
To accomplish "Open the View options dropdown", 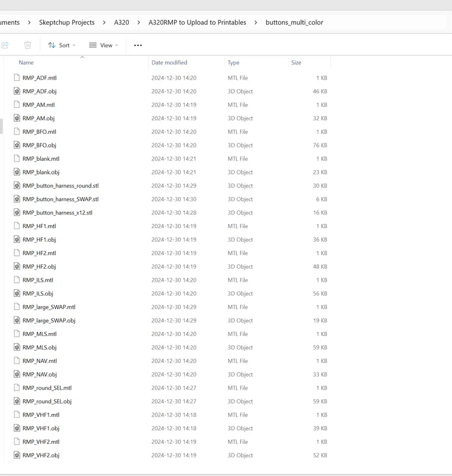I will [x=104, y=45].
